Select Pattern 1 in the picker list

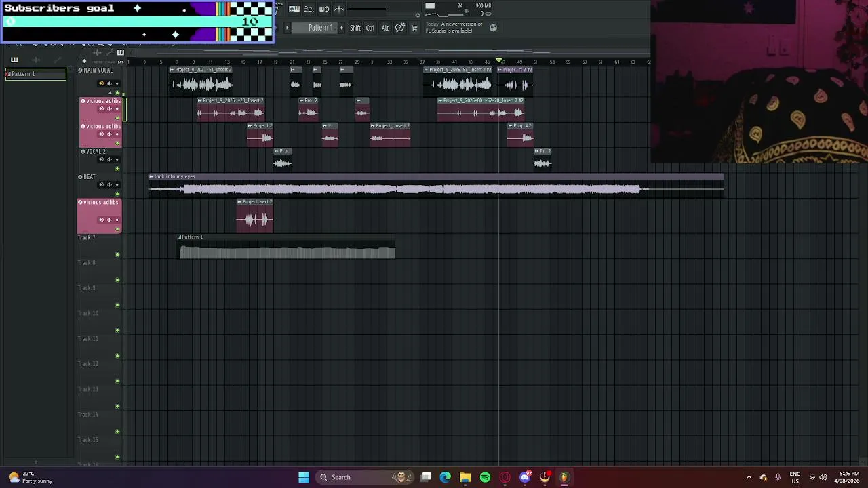coord(35,74)
